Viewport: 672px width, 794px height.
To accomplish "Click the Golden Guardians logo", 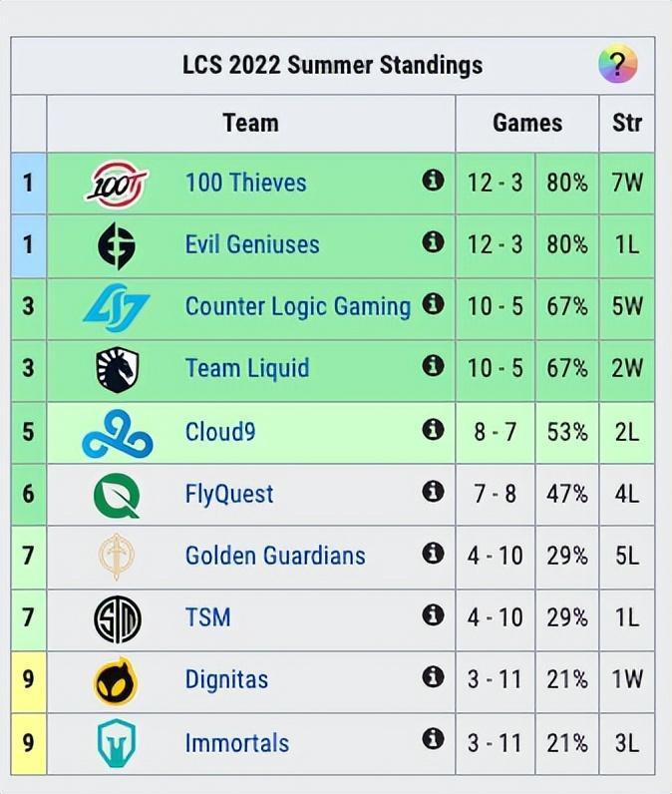I will click(x=117, y=557).
